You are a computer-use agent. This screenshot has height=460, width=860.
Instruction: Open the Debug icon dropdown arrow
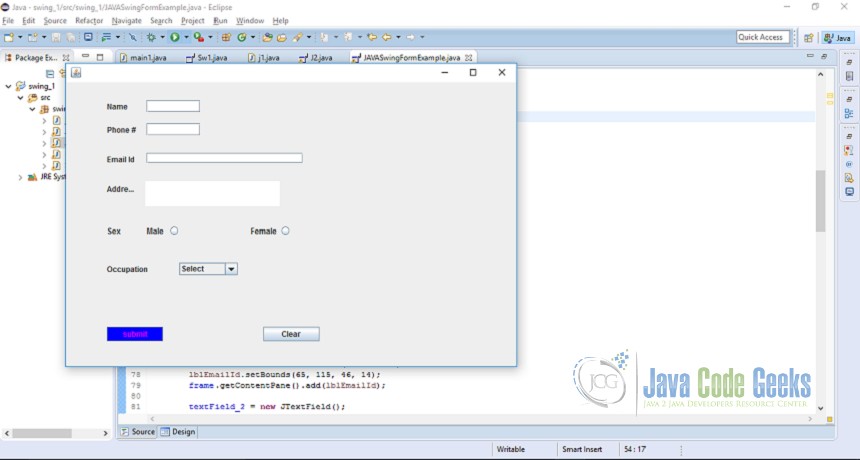[162, 37]
